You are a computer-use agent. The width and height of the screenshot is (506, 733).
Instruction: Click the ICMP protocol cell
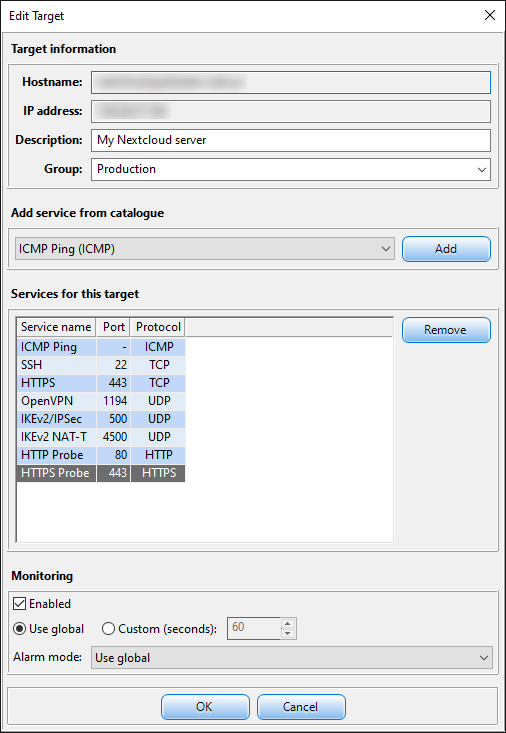[x=158, y=347]
